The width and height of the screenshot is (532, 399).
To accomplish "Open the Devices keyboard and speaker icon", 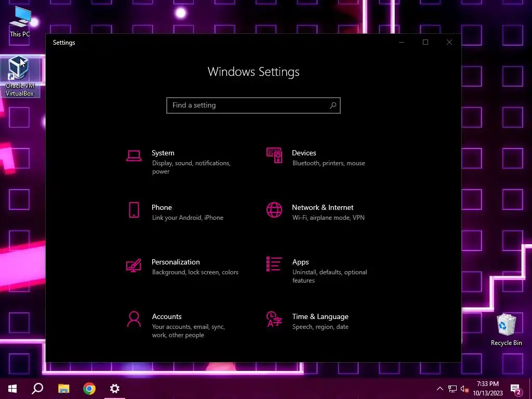I will [x=274, y=155].
